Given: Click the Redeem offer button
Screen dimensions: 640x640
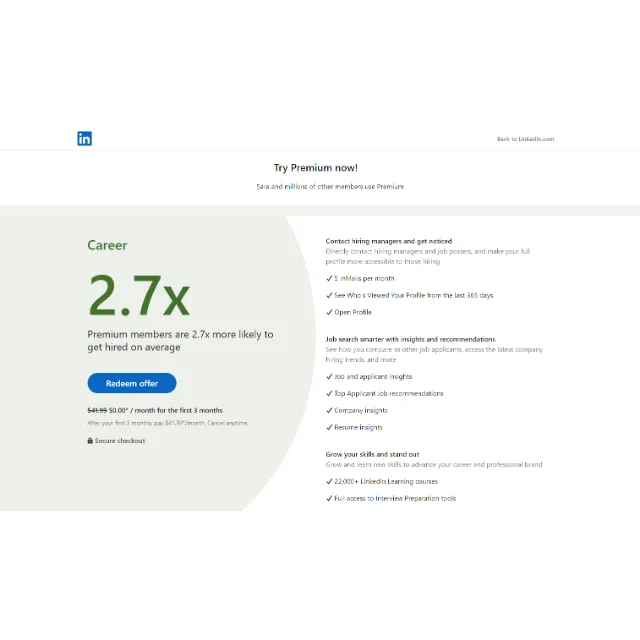Looking at the screenshot, I should (132, 383).
